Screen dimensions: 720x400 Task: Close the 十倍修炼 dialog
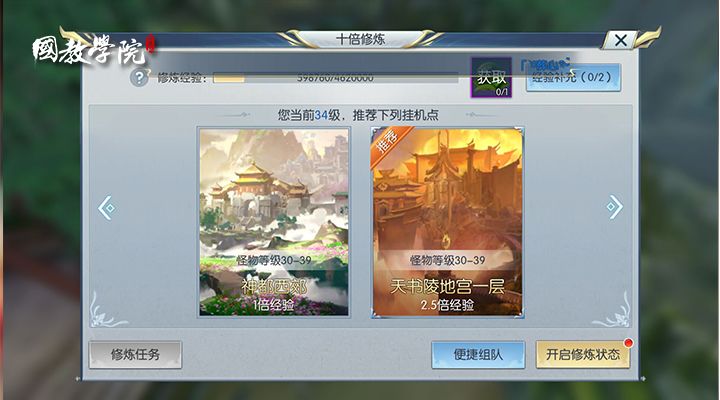coord(620,40)
